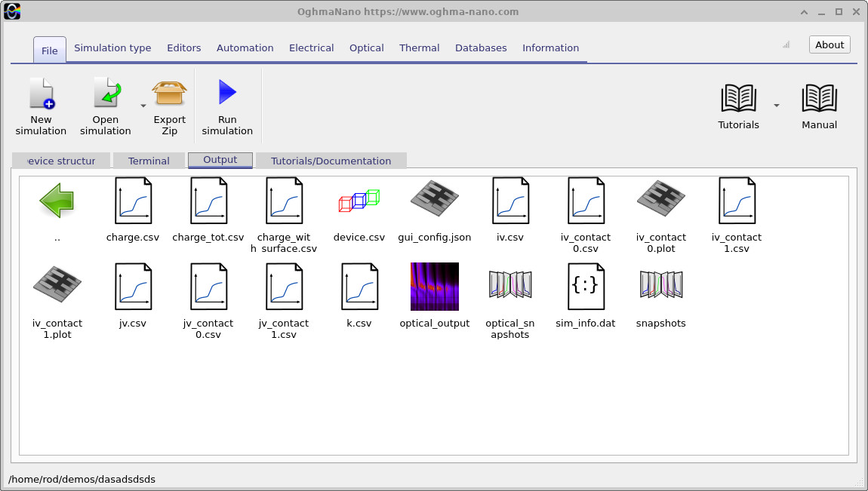Click the status path /home/rod/demos/dasadsdsds

point(82,480)
